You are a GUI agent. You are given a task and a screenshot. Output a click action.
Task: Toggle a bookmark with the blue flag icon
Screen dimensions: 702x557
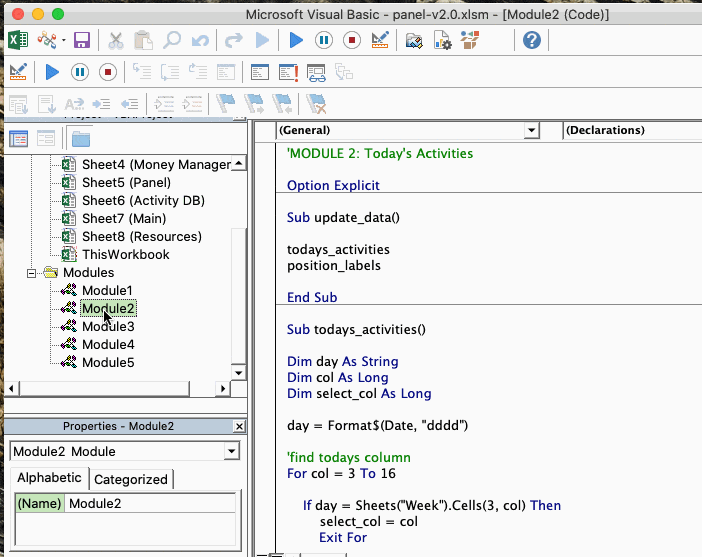point(226,103)
